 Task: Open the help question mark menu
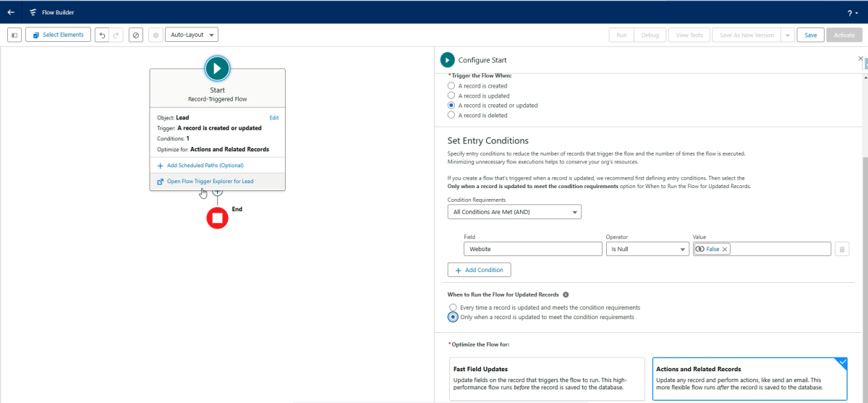click(852, 12)
